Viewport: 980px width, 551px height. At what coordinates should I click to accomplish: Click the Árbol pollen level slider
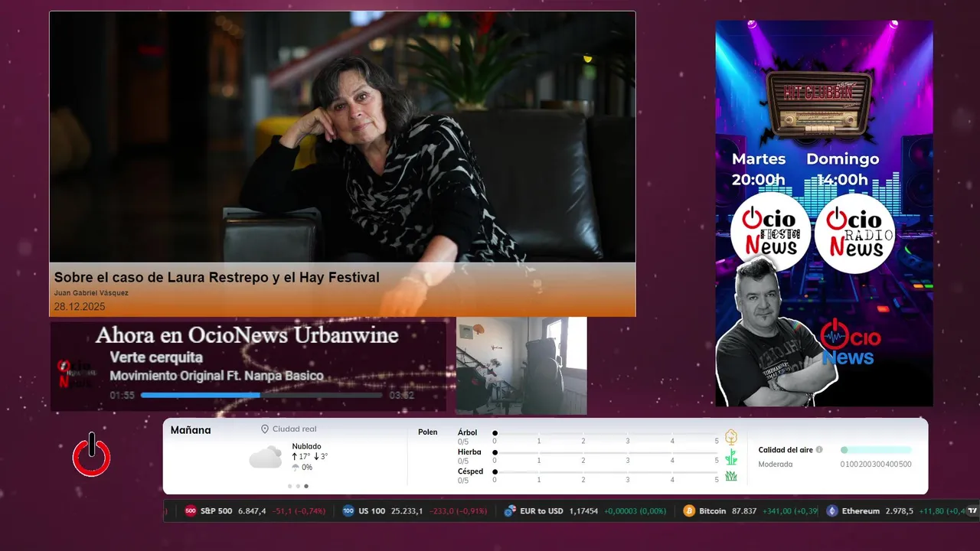pyautogui.click(x=606, y=433)
